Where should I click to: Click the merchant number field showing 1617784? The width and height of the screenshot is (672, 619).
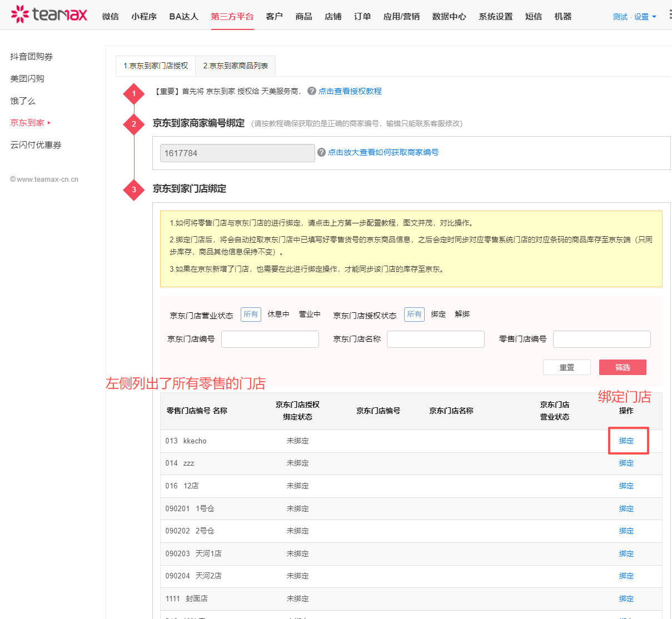(237, 153)
